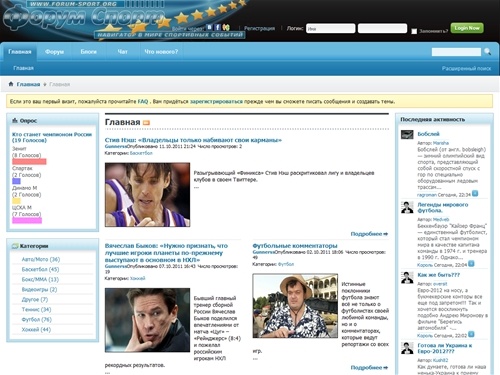The width and height of the screenshot is (500, 375).
Task: Sign in via the Facebook icon
Action: point(217,27)
